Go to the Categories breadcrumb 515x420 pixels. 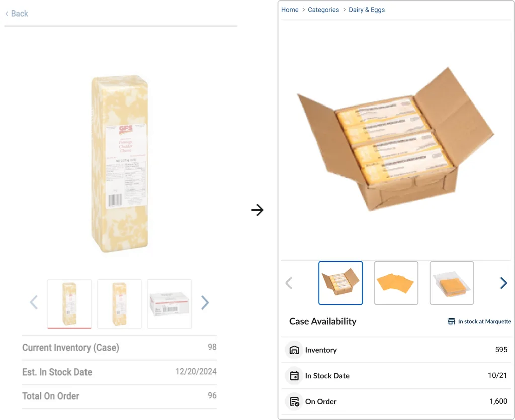pos(323,10)
